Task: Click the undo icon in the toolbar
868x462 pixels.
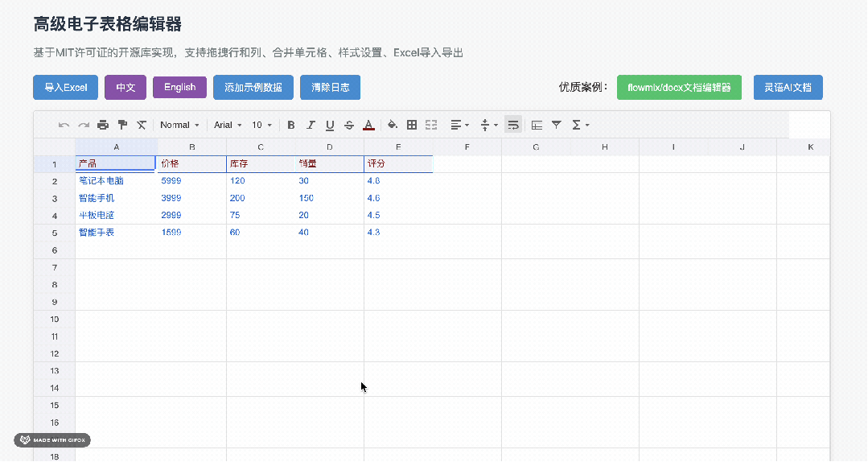Action: 64,126
